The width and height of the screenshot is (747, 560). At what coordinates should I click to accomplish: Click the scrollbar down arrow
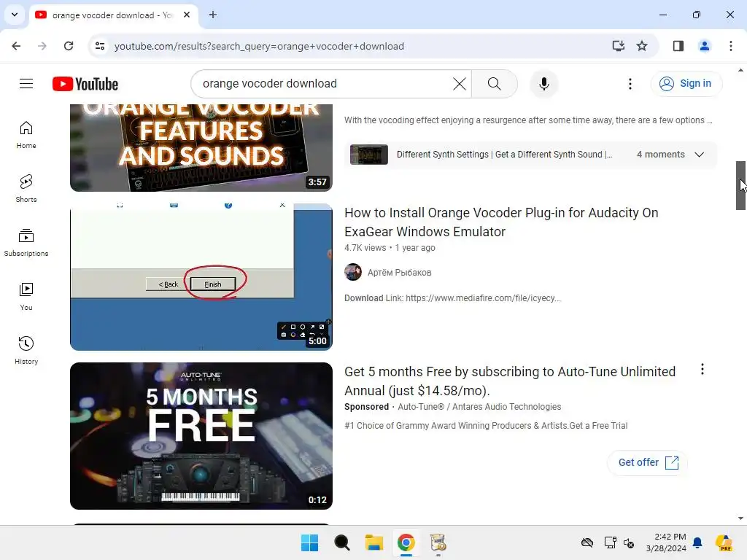click(x=740, y=518)
